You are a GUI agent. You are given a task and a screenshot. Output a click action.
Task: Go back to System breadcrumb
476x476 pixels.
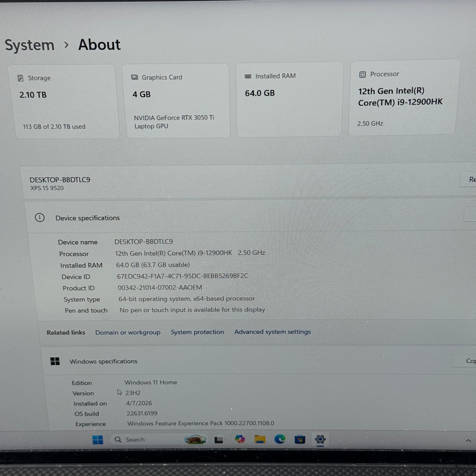point(30,45)
